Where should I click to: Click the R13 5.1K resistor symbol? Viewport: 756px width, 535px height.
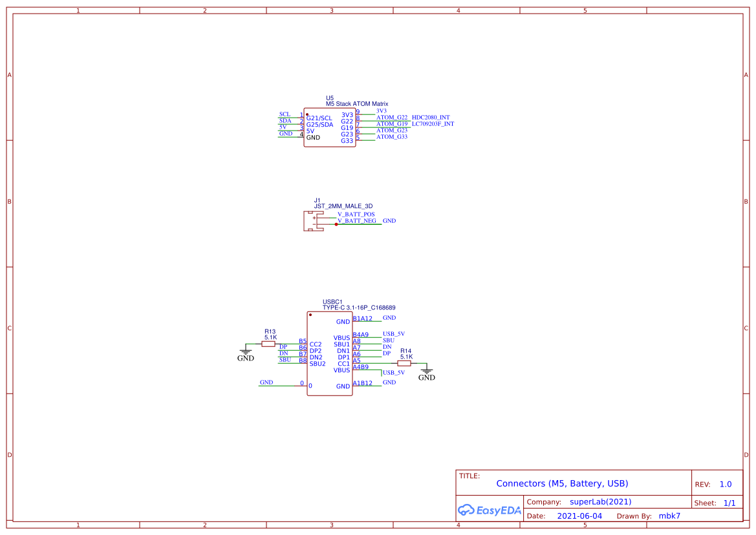[268, 343]
